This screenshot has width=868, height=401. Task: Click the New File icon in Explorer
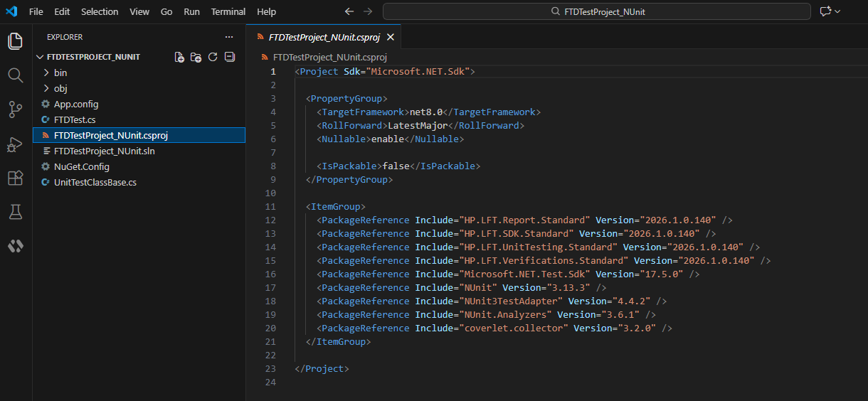[x=179, y=57]
